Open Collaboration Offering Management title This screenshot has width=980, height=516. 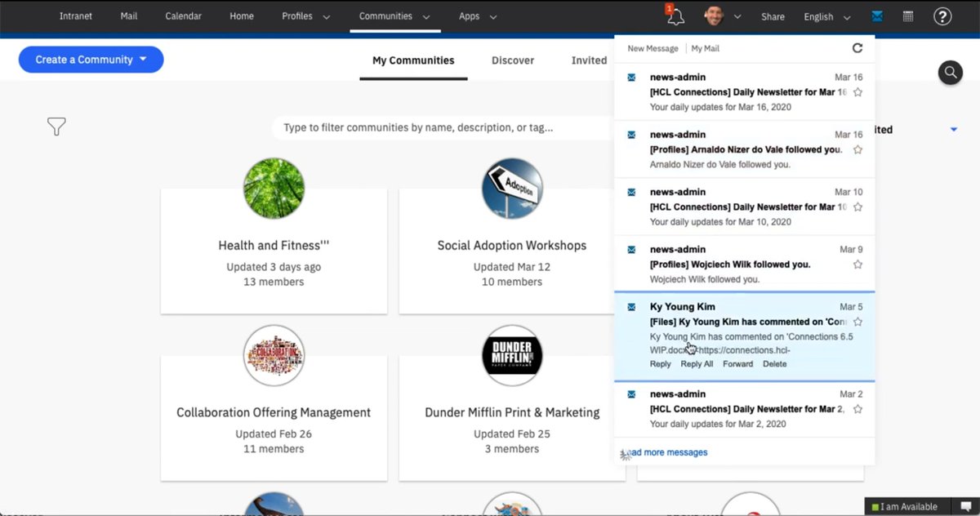[x=274, y=412]
